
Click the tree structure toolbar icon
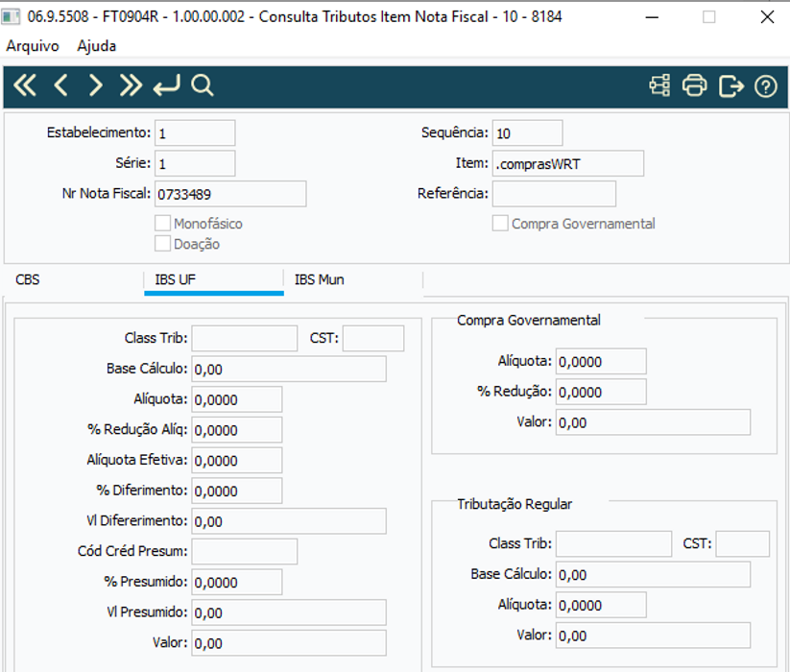pyautogui.click(x=659, y=85)
